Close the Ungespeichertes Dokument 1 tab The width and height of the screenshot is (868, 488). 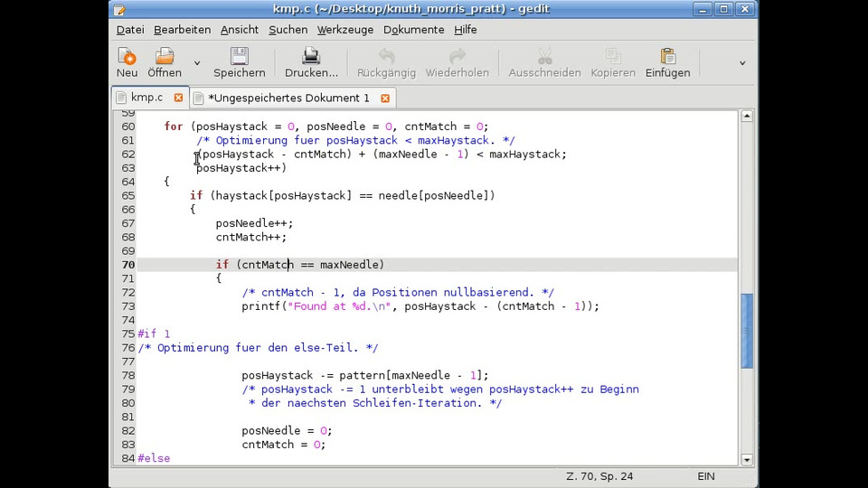[385, 98]
